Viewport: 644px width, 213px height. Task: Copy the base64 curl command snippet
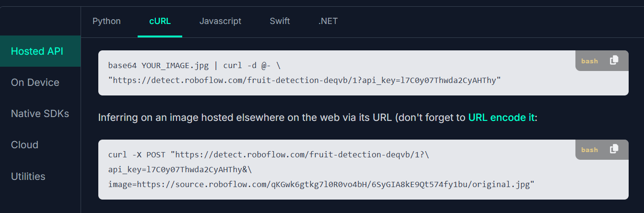point(614,60)
